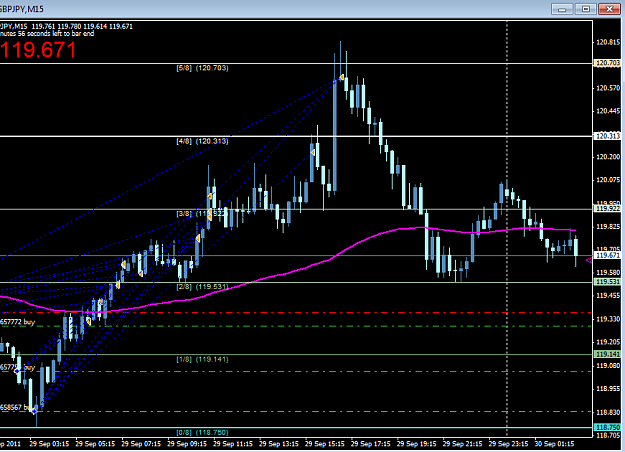Click the 119.825 value on price scale

(608, 227)
